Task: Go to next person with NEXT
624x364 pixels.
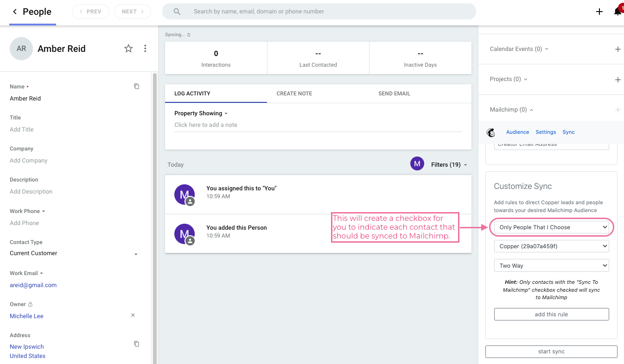Action: pos(133,12)
